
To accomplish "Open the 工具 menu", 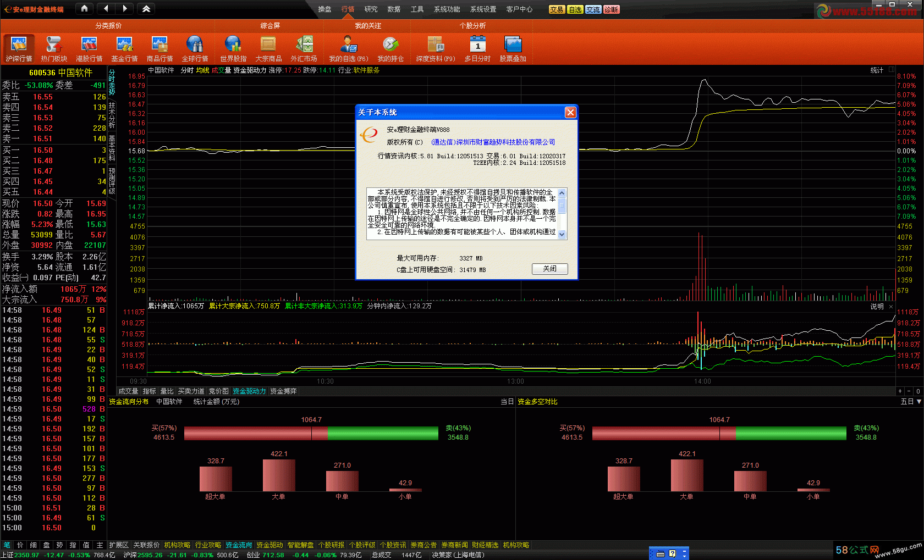I will 417,9.
